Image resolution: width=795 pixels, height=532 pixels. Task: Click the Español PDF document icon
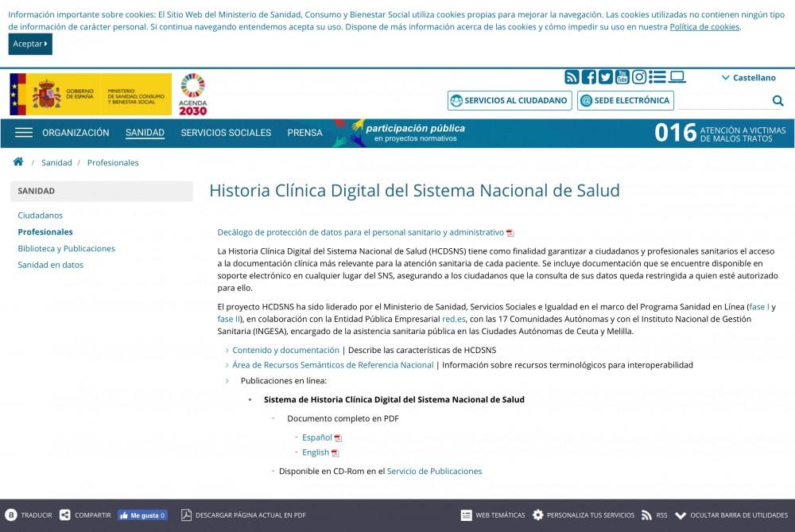click(338, 438)
